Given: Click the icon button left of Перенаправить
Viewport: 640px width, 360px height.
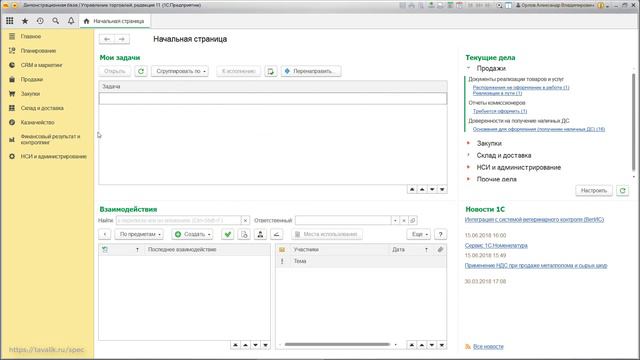Looking at the screenshot, I should coord(271,71).
